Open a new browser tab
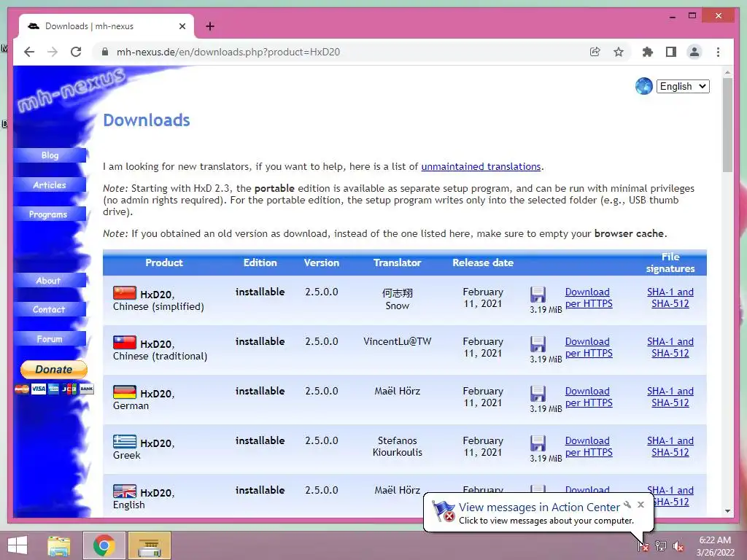 point(209,27)
